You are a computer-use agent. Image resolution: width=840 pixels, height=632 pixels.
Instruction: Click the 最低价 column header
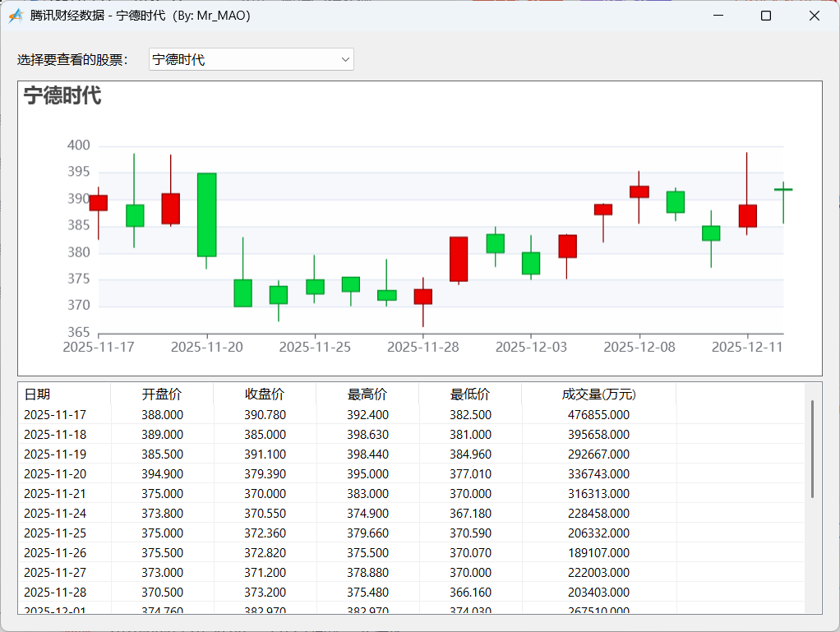pyautogui.click(x=470, y=394)
